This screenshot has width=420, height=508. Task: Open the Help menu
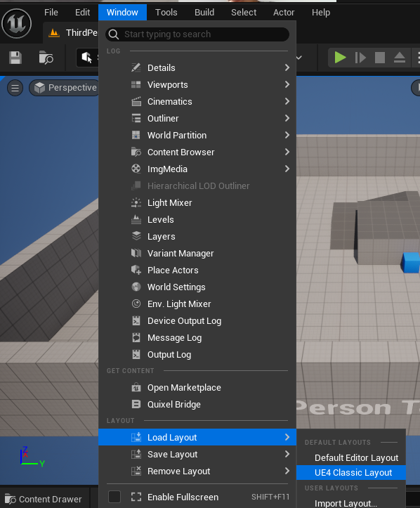click(x=321, y=13)
